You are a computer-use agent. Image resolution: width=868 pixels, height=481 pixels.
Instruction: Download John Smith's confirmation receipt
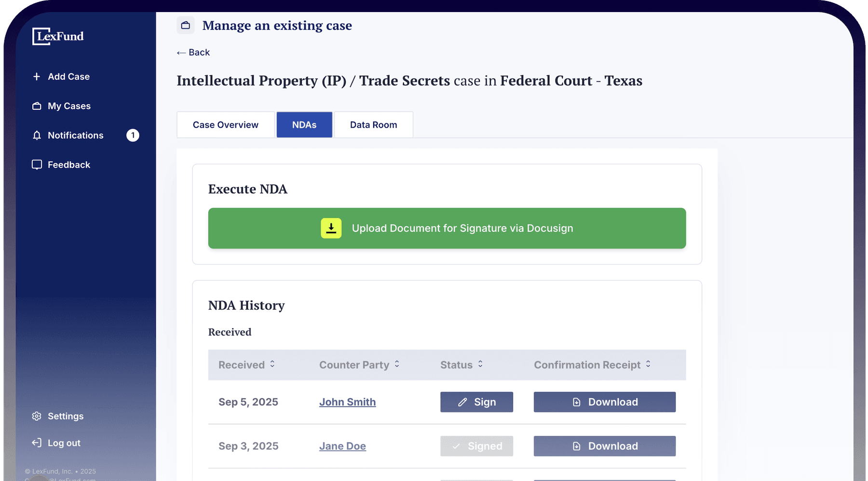click(x=604, y=401)
